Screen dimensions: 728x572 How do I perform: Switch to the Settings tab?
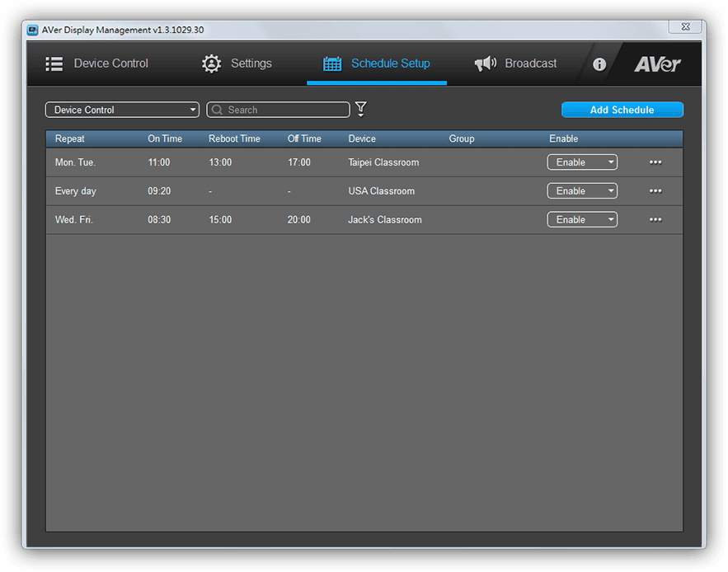pos(237,63)
